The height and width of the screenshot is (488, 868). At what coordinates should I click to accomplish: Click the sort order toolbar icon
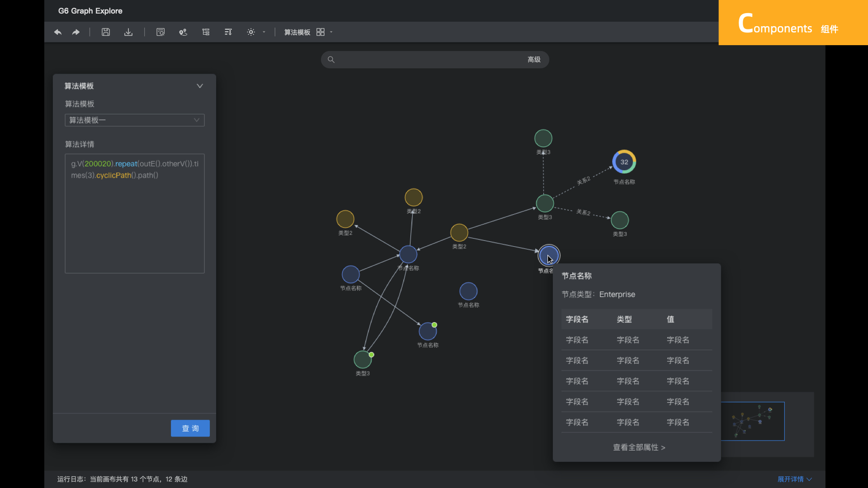[x=228, y=32]
